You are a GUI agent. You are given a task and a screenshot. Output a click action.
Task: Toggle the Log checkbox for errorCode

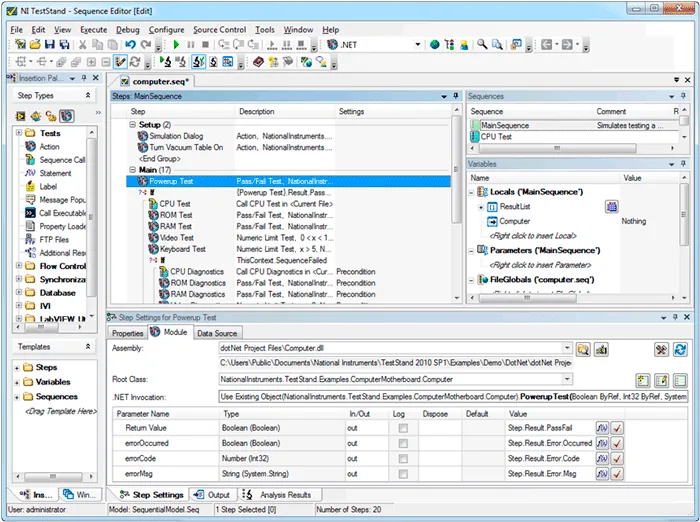pyautogui.click(x=403, y=458)
